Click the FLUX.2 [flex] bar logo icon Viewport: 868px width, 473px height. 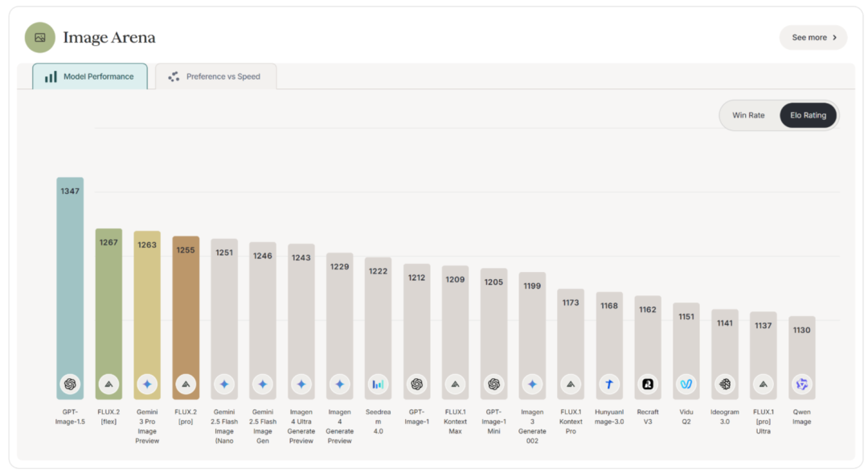(x=108, y=384)
